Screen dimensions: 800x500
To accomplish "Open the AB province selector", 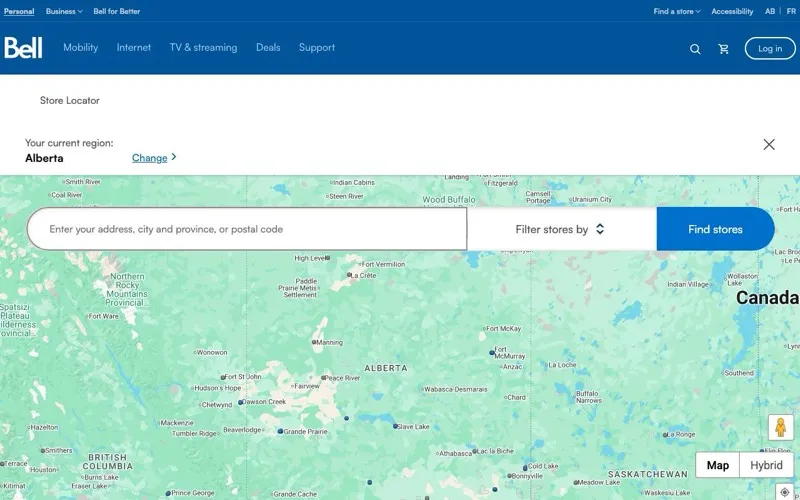I will pos(770,11).
